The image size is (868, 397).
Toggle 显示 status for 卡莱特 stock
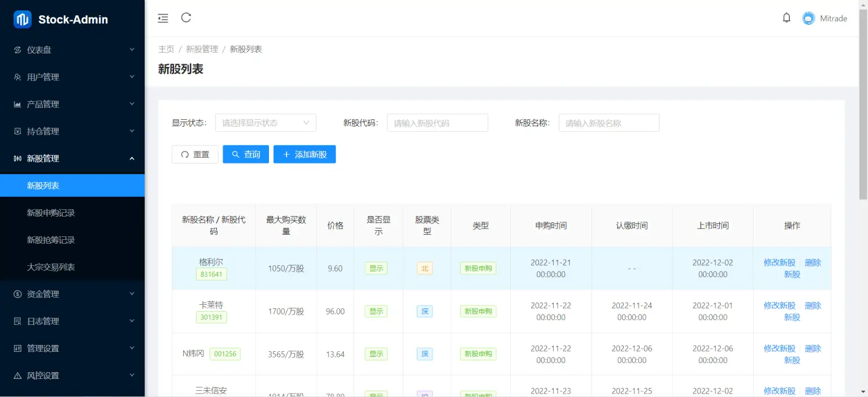376,311
